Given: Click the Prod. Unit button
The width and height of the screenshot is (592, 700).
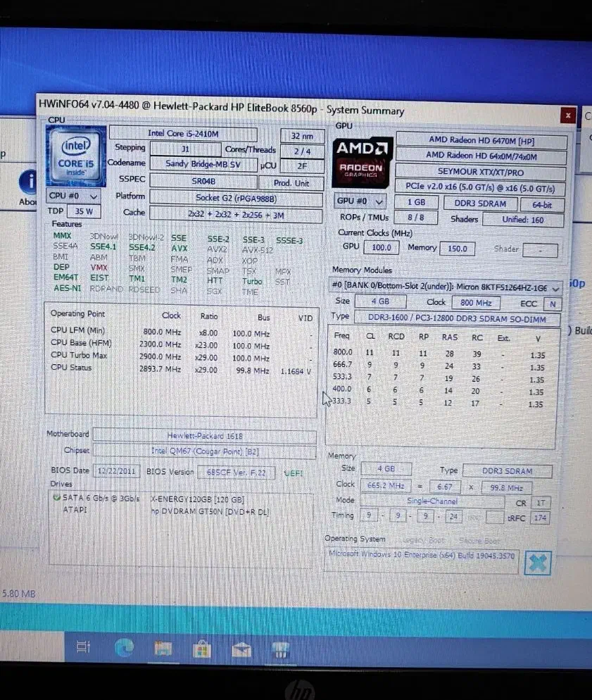Looking at the screenshot, I should pos(291,183).
